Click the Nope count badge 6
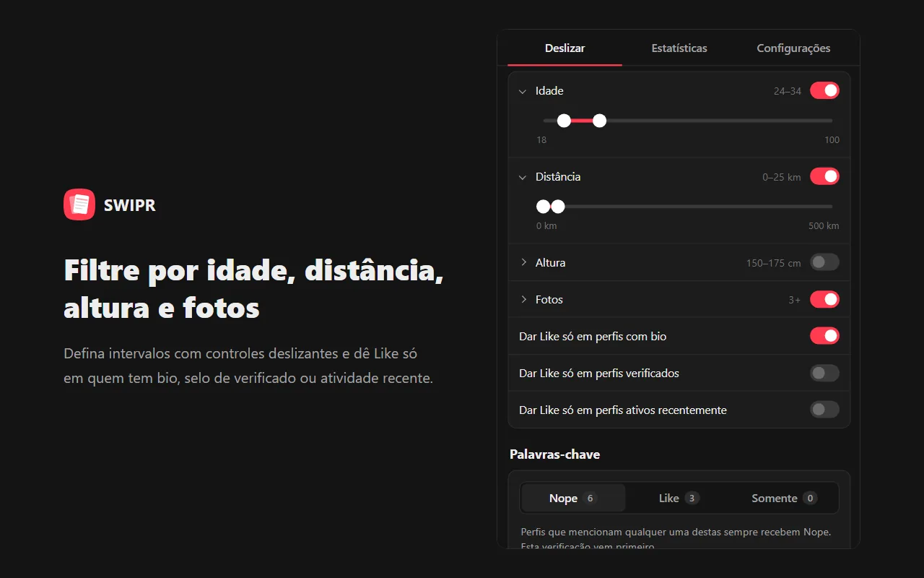Viewport: 924px width, 578px height. click(x=590, y=498)
